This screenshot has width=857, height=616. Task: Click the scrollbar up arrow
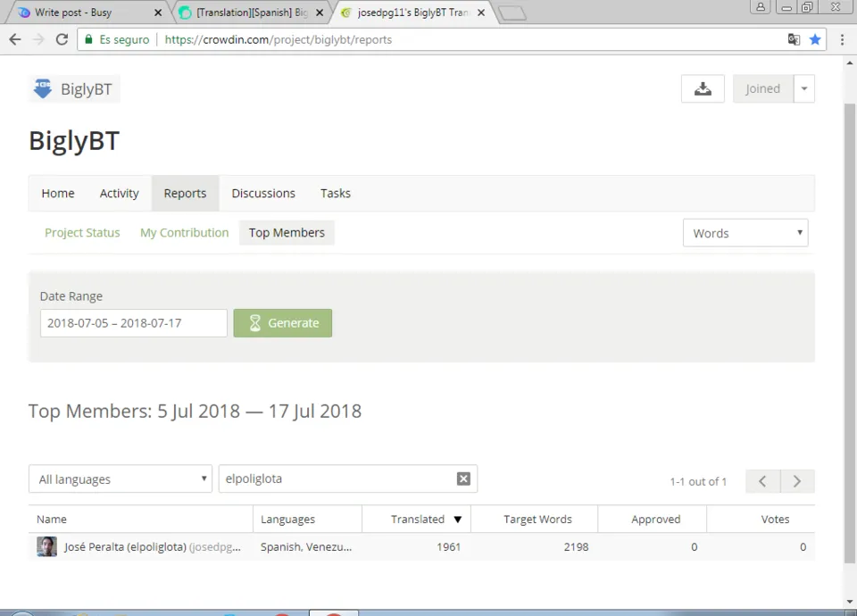[849, 62]
